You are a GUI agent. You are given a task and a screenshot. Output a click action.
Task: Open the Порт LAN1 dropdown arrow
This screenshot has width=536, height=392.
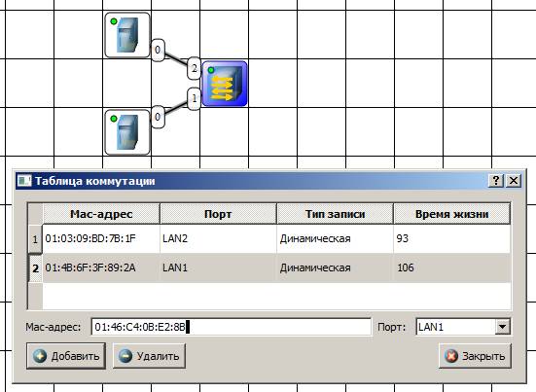[502, 327]
